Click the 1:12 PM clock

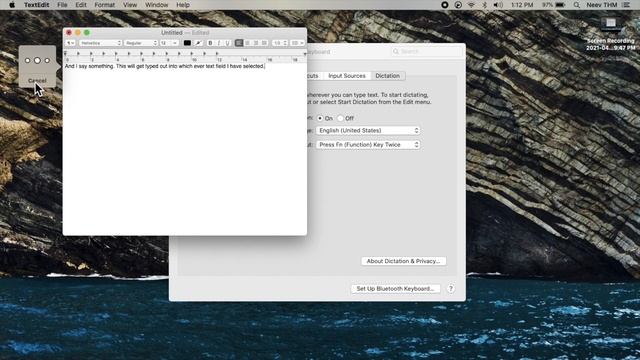pyautogui.click(x=522, y=5)
